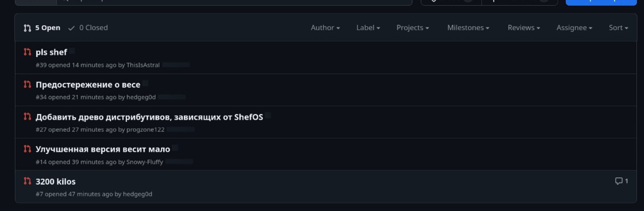Expand the Label filter dropdown

(368, 27)
